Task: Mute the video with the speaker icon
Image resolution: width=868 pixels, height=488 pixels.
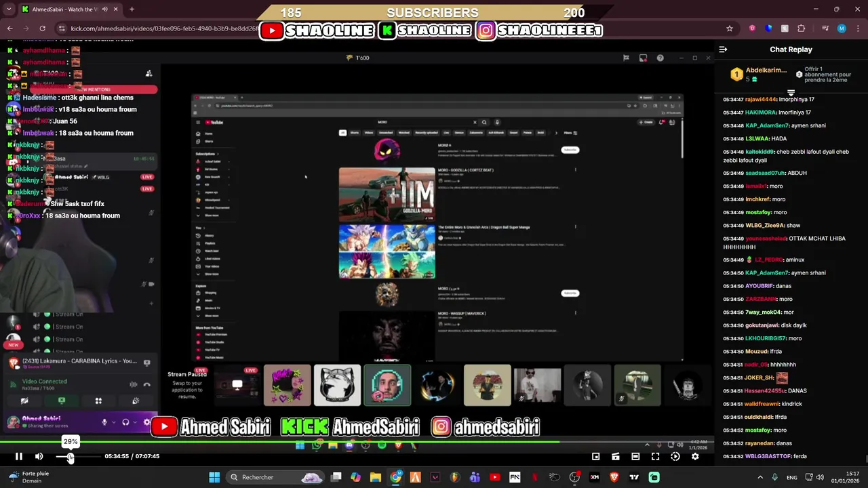Action: pos(39,457)
